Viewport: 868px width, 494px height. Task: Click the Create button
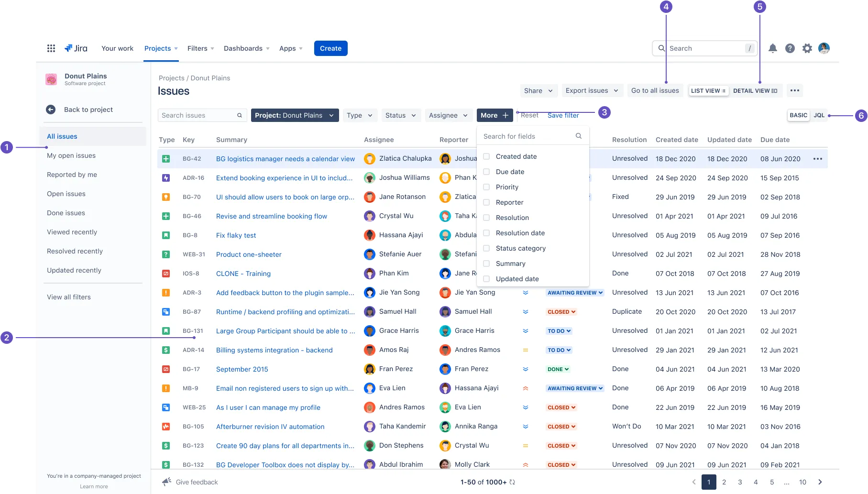tap(331, 48)
